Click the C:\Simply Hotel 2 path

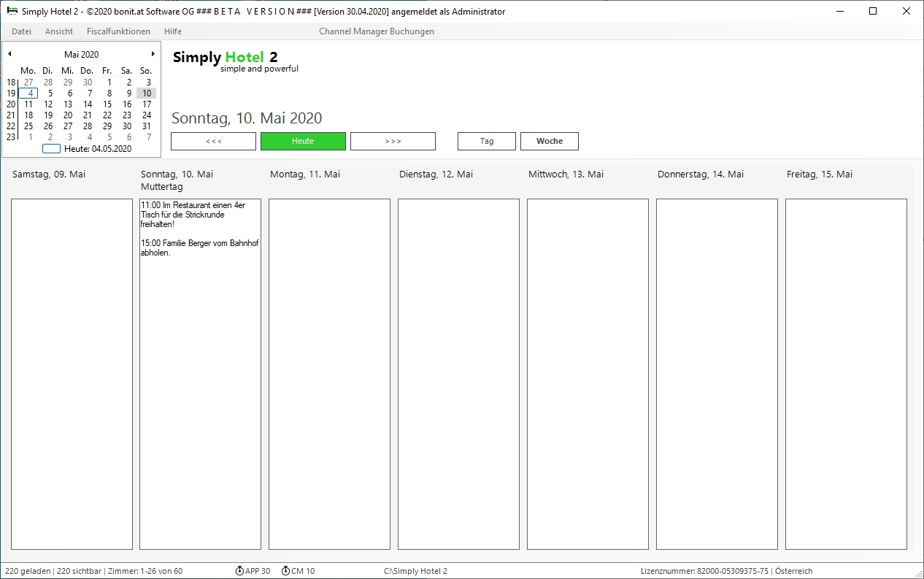(415, 571)
